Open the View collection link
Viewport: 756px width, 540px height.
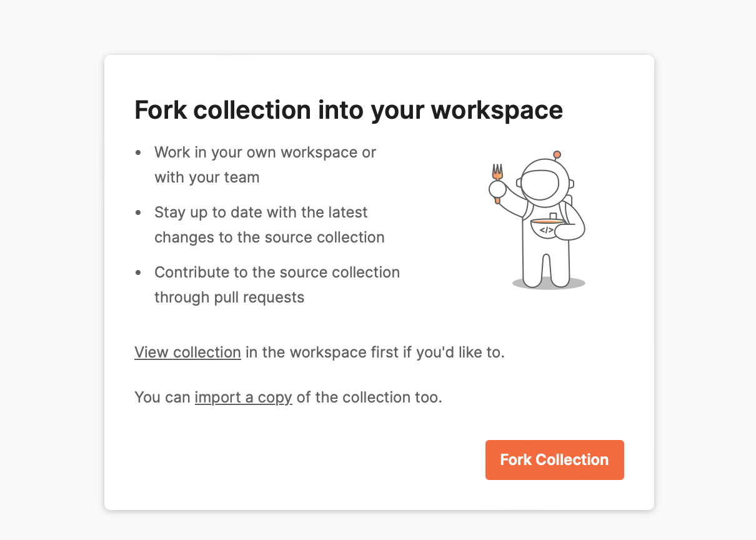187,352
